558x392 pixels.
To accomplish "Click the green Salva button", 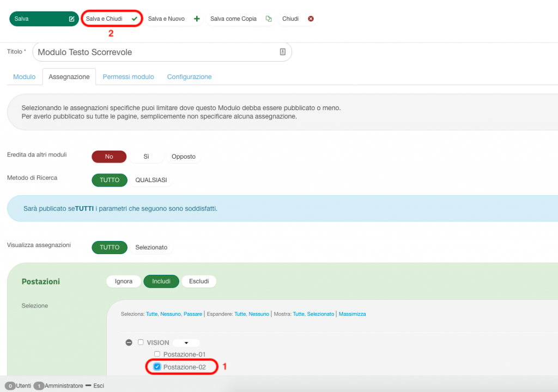I will point(44,19).
